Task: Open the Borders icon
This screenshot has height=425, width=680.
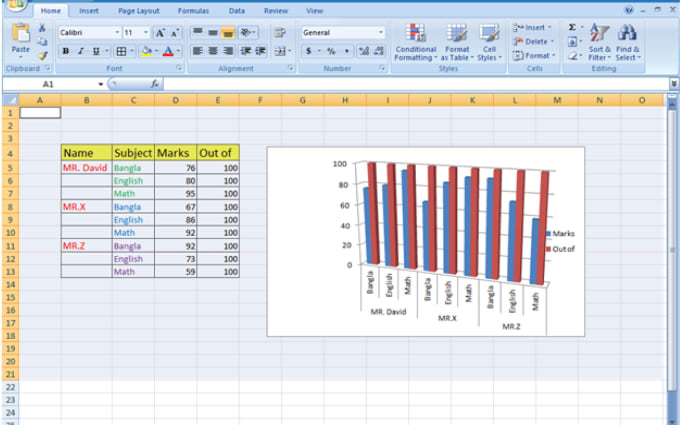Action: [x=121, y=51]
